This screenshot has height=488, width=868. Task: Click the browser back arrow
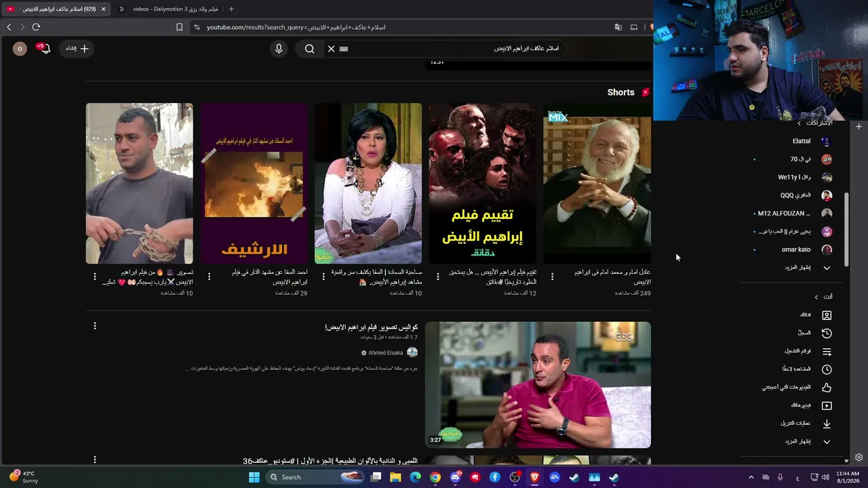point(9,27)
